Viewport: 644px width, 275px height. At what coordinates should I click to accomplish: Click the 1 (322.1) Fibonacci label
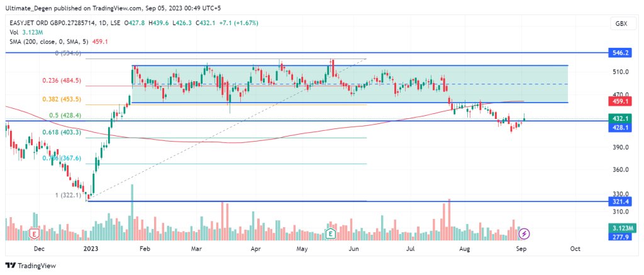tap(68, 196)
